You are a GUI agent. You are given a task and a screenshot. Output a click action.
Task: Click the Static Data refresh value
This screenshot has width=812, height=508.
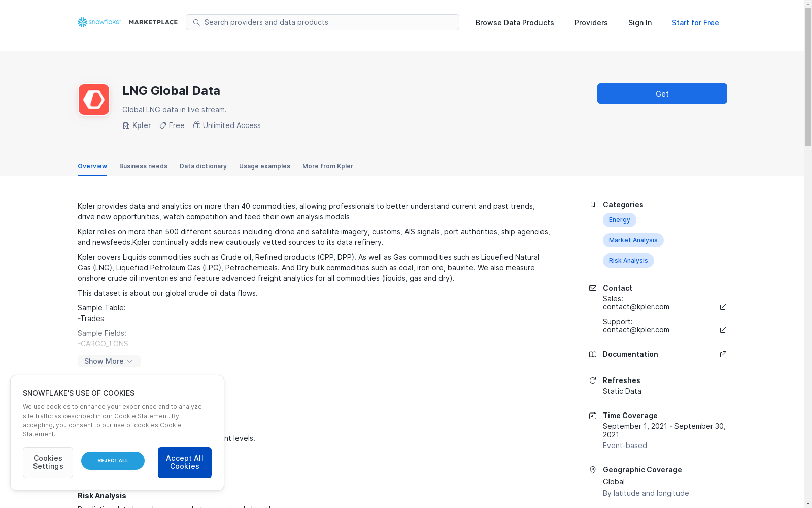click(622, 391)
